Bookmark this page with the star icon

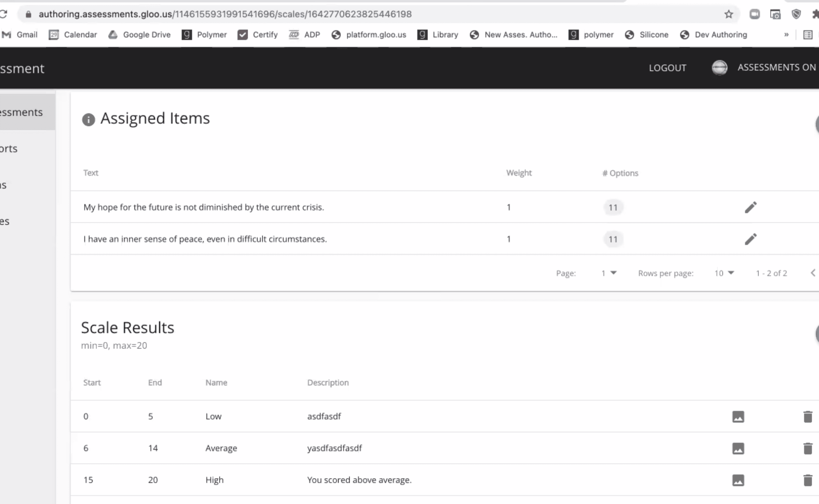(729, 14)
